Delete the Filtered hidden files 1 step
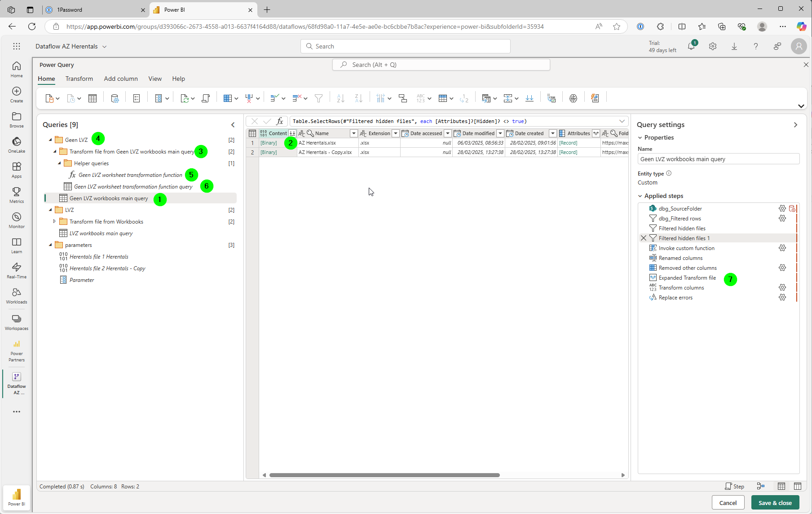Screen dimensions: 812x514 (x=644, y=238)
